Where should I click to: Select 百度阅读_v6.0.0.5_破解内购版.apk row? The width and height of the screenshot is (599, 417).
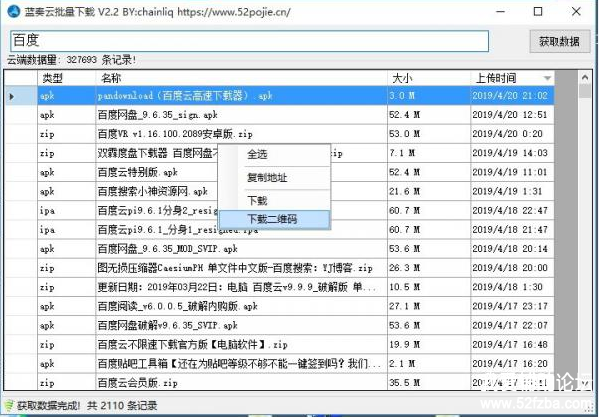[x=279, y=306]
